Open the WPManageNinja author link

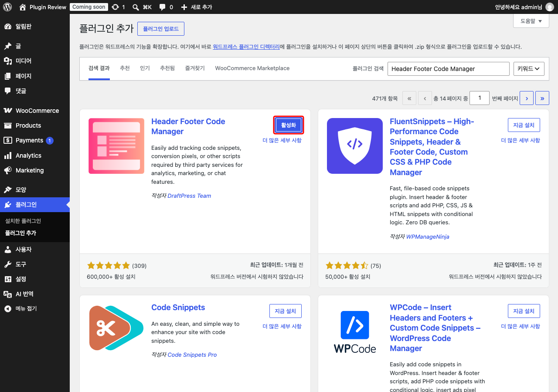tap(428, 237)
